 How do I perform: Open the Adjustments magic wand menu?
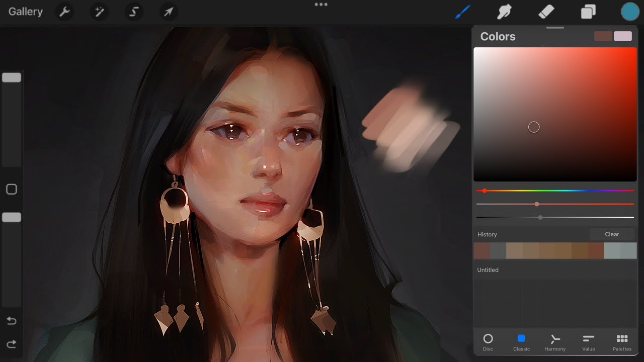pyautogui.click(x=99, y=12)
